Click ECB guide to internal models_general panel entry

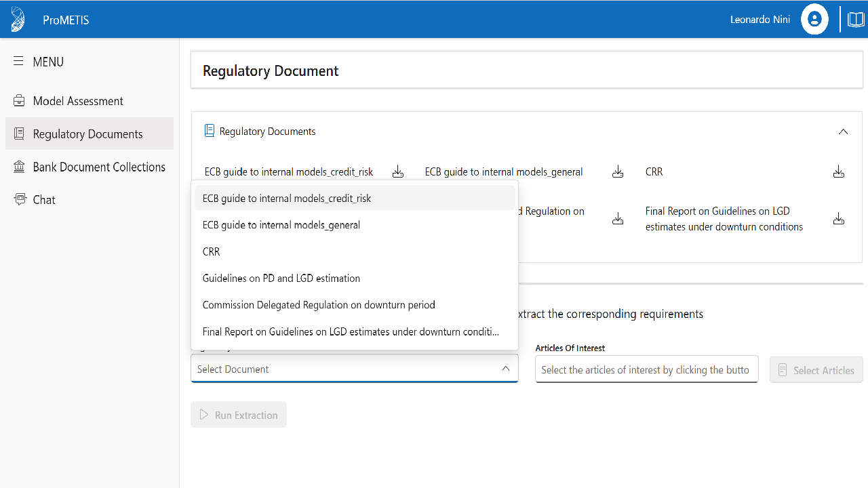504,172
